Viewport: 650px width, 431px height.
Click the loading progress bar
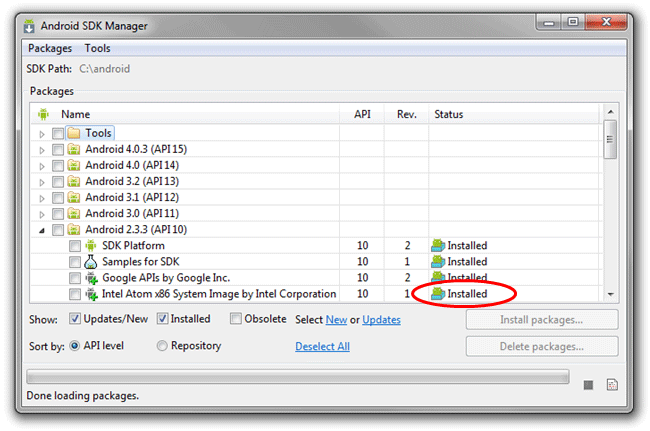click(298, 377)
